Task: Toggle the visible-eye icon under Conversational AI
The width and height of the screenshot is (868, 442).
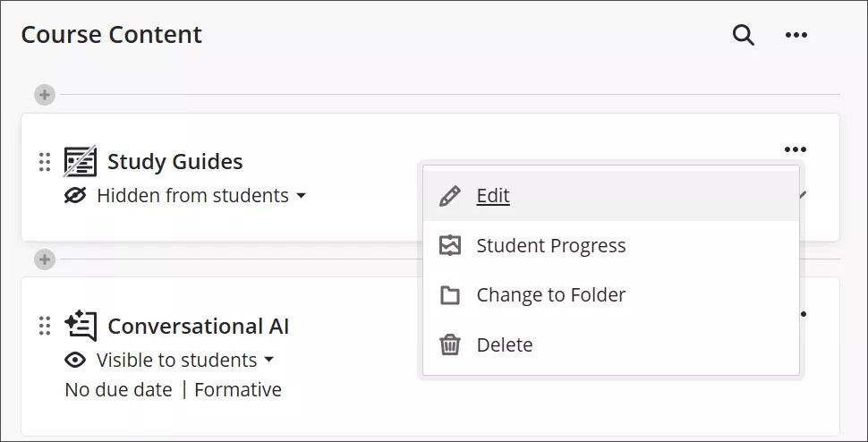Action: click(x=75, y=360)
